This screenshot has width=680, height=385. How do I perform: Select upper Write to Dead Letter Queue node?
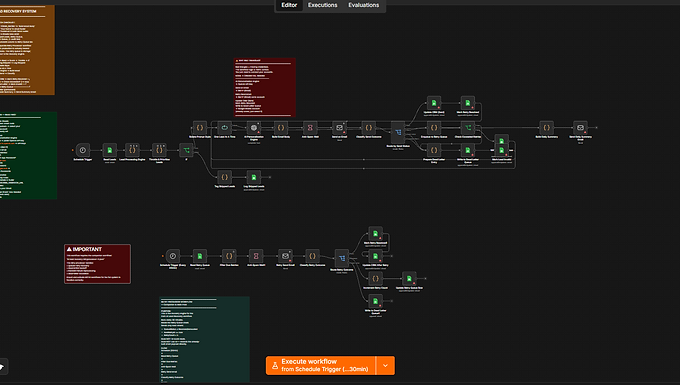coord(468,150)
